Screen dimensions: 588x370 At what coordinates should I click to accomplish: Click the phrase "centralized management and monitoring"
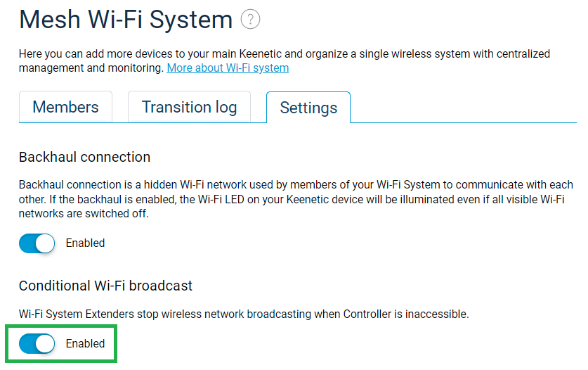[91, 68]
